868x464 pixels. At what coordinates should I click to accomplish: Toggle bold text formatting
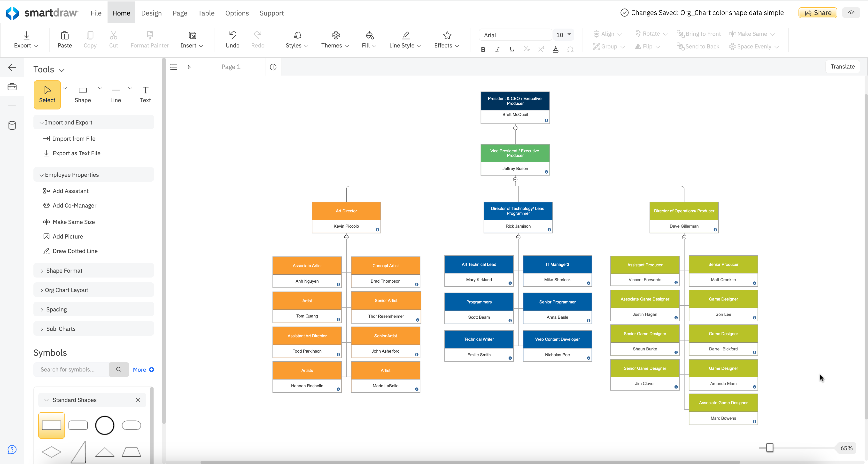[483, 49]
